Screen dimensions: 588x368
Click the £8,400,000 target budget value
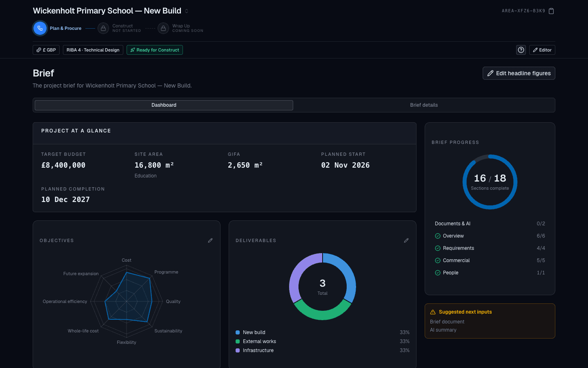[63, 165]
